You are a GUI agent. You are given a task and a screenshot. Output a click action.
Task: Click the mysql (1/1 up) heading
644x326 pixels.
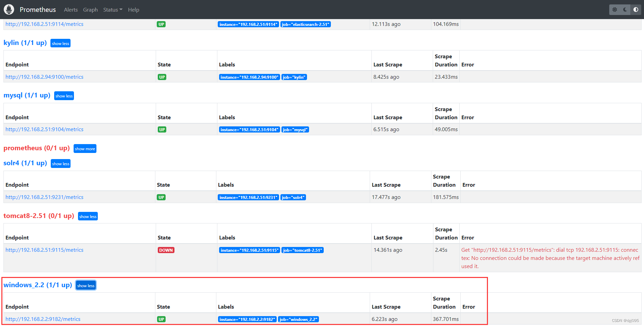pyautogui.click(x=27, y=95)
